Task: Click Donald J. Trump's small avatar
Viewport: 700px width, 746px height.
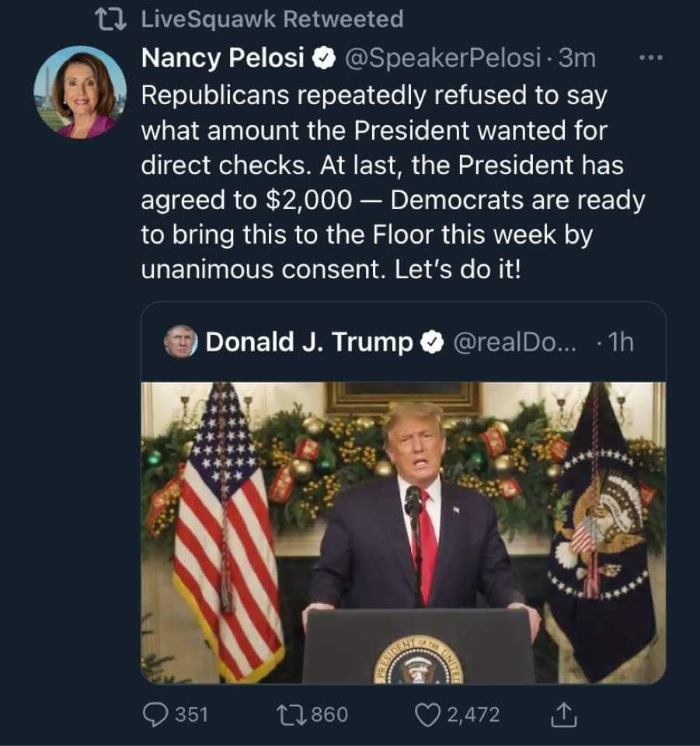Action: [x=181, y=341]
